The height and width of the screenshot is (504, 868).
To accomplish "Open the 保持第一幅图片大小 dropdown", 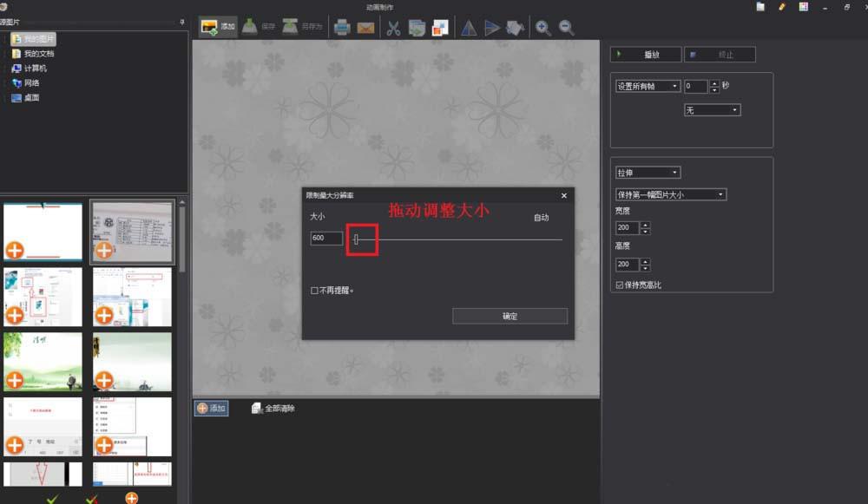I will 671,193.
